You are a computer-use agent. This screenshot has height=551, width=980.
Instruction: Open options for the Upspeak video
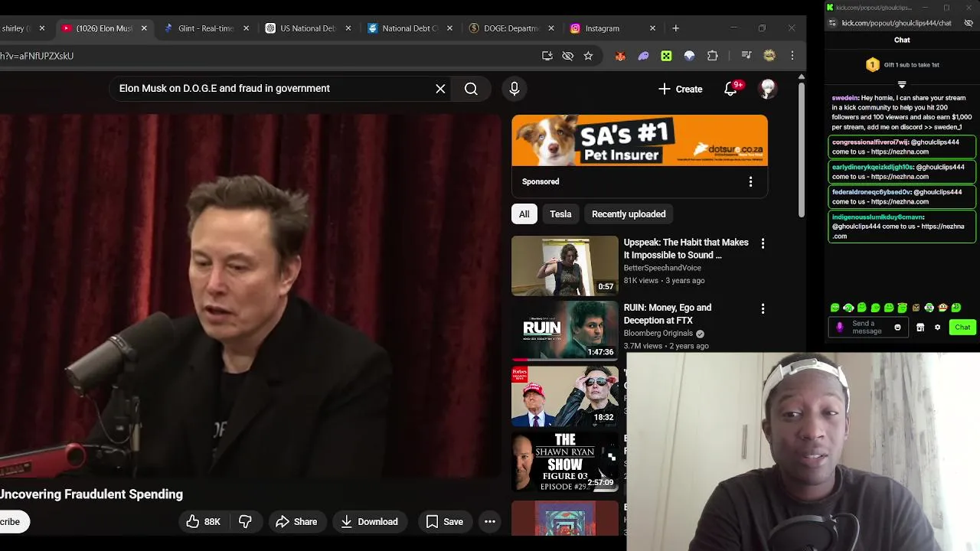[x=763, y=243]
